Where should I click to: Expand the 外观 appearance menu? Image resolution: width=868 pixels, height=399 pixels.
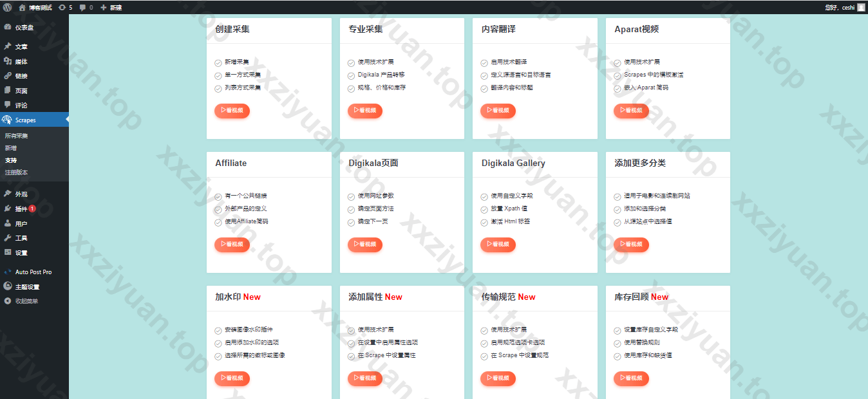21,194
